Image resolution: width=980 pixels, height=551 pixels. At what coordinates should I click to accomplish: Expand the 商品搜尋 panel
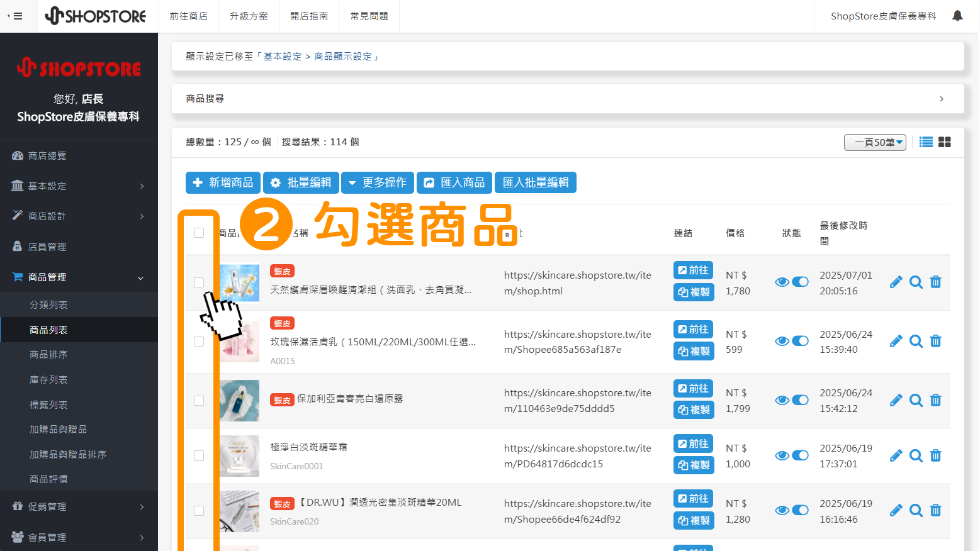(568, 99)
